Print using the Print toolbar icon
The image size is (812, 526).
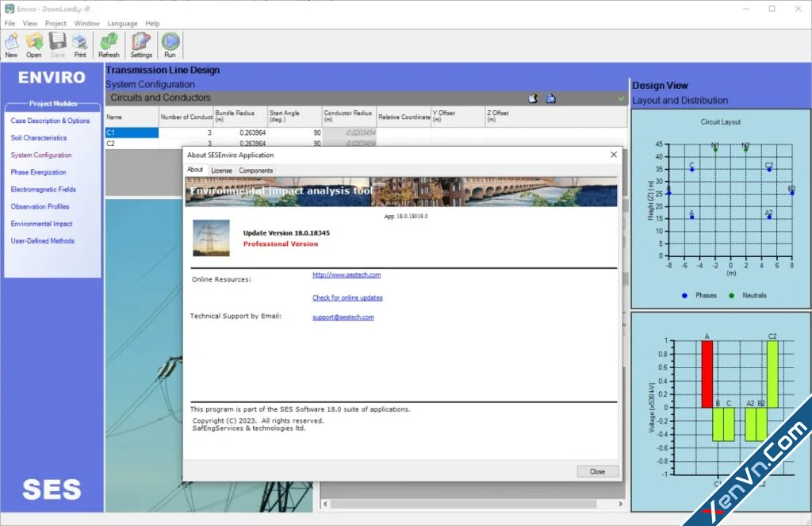[80, 44]
